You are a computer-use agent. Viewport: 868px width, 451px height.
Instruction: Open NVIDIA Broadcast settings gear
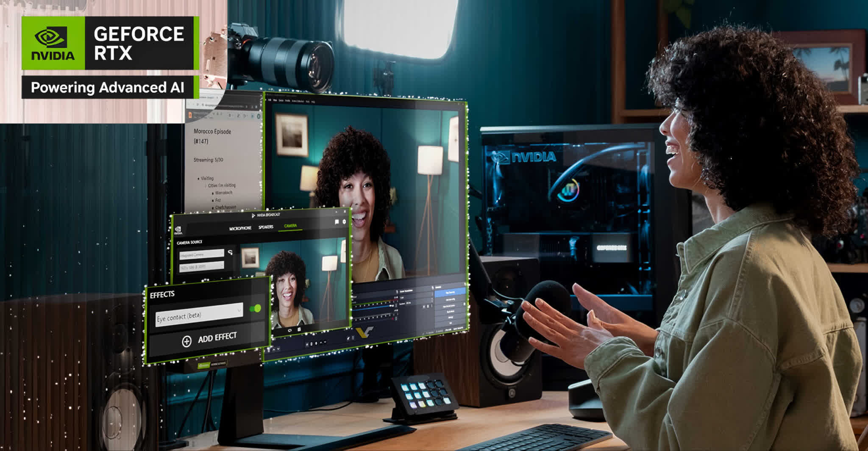(344, 221)
